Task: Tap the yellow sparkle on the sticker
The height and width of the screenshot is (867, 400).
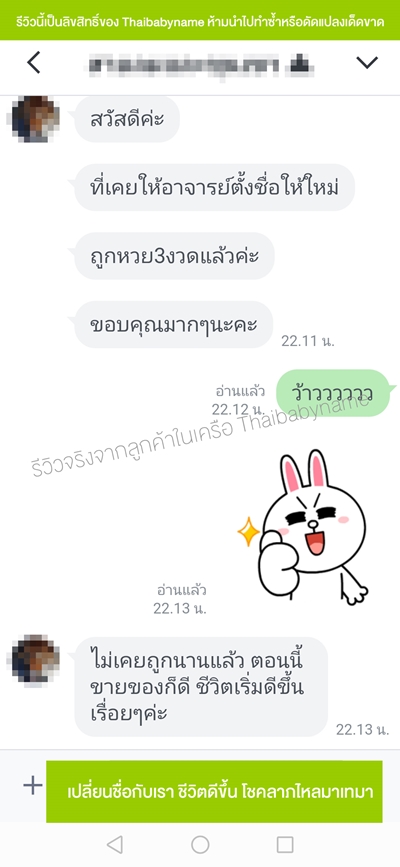Action: tap(248, 531)
